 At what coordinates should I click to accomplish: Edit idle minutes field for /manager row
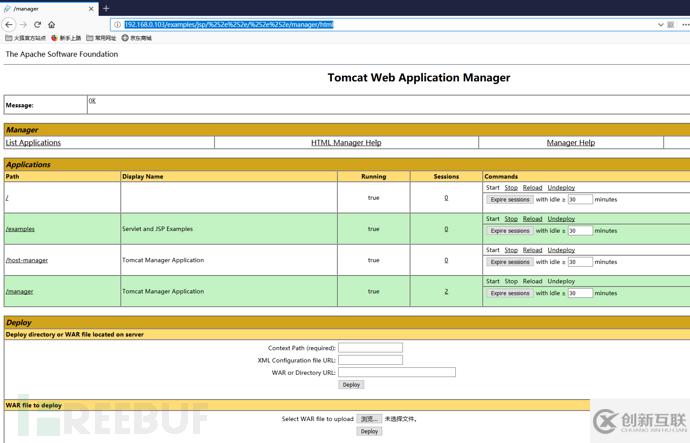580,293
